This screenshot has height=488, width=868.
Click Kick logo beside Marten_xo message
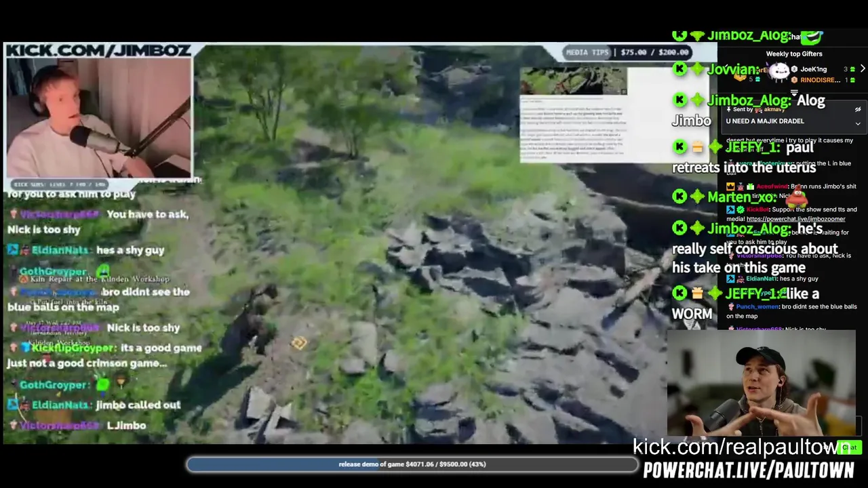pyautogui.click(x=679, y=197)
